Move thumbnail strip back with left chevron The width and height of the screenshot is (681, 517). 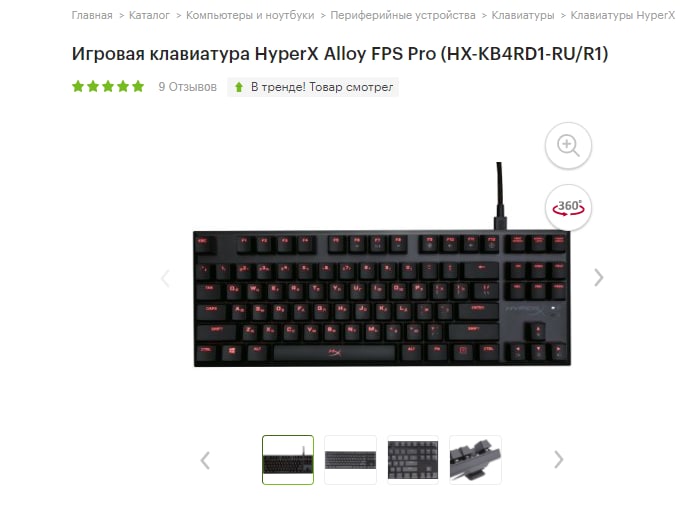205,461
